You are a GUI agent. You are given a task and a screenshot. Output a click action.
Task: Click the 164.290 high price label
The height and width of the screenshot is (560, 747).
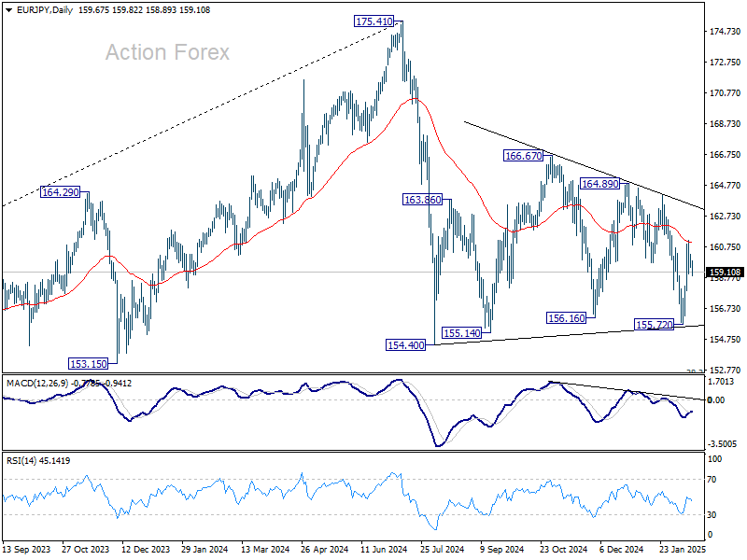coord(63,192)
